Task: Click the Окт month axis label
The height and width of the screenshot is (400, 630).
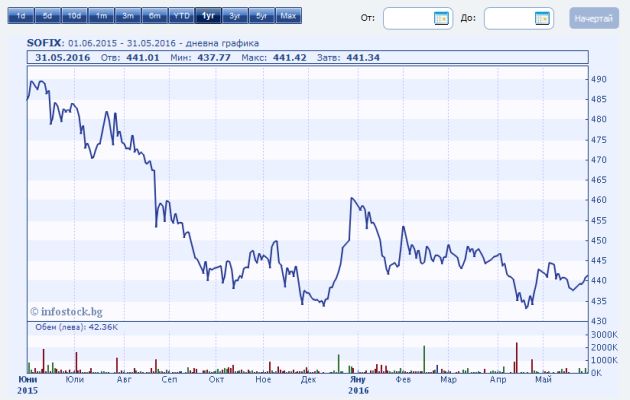Action: pyautogui.click(x=216, y=380)
